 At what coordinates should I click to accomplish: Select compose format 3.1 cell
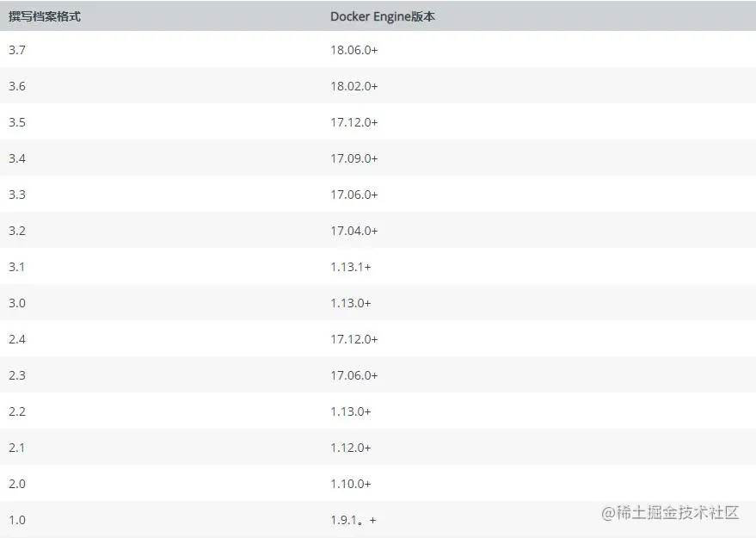(x=17, y=267)
